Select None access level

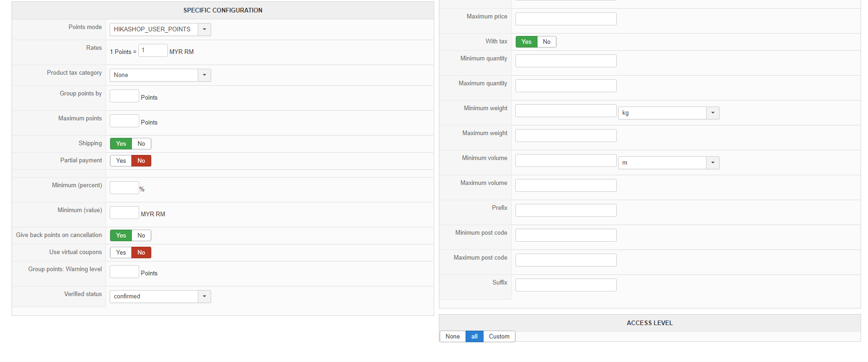point(452,337)
